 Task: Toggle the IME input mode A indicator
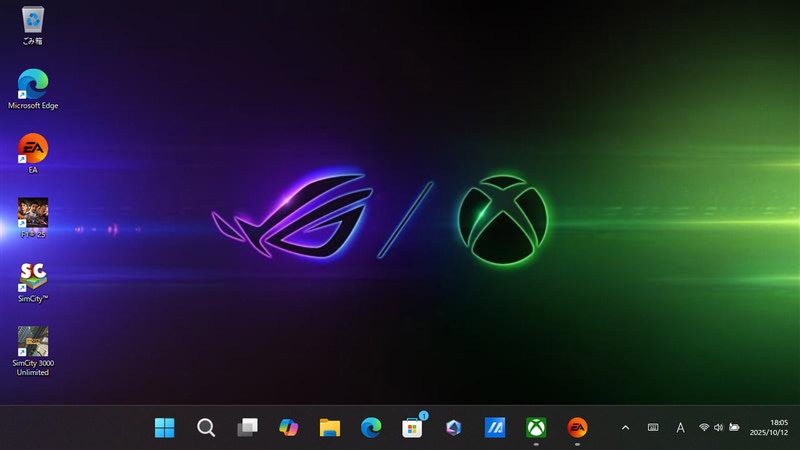pyautogui.click(x=680, y=428)
